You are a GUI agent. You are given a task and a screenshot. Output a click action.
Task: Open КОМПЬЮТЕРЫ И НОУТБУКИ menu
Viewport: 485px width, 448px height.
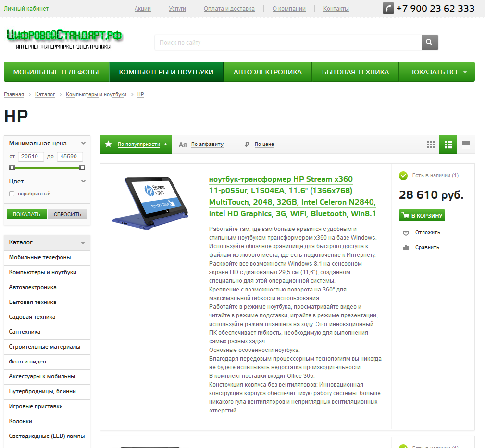click(x=166, y=72)
